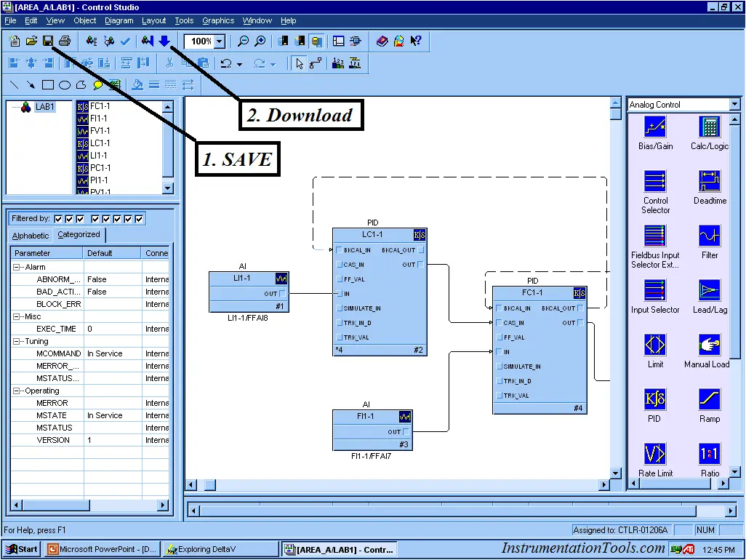Click the block list scroll down arrow
The height and width of the screenshot is (560, 746).
pos(167,188)
